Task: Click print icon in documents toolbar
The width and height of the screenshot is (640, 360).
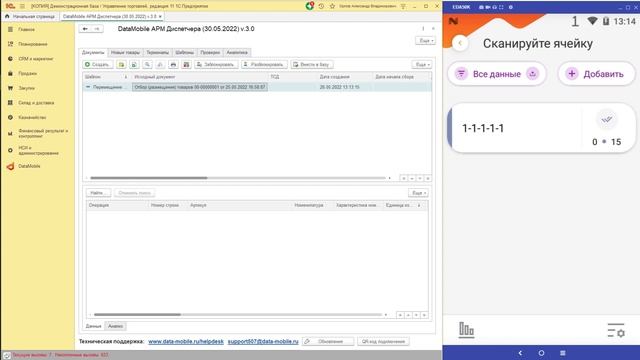Action: click(173, 64)
